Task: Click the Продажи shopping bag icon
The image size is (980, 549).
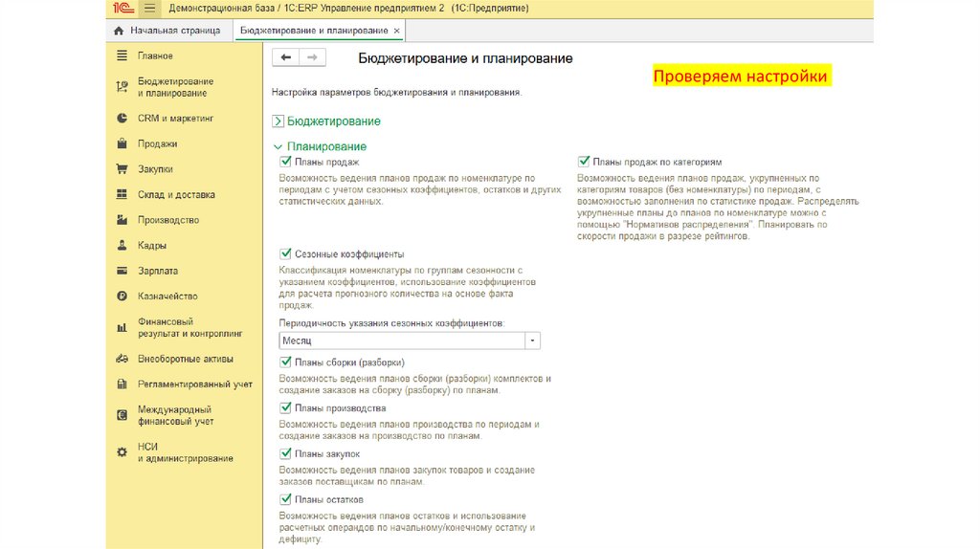Action: pos(122,144)
